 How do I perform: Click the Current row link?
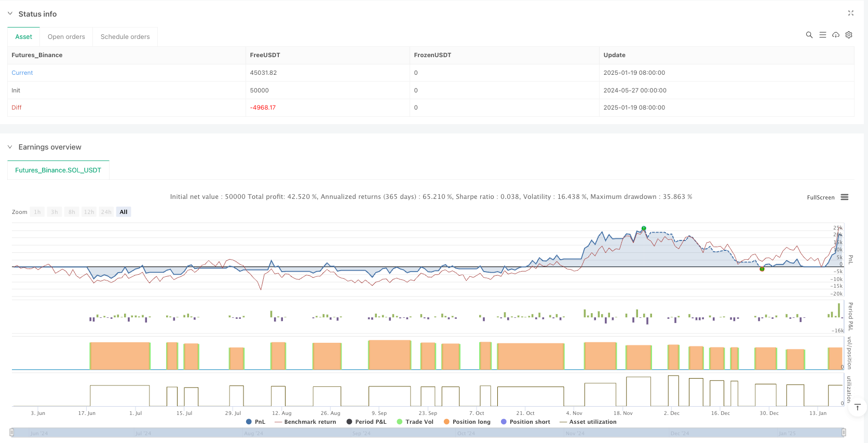(22, 73)
